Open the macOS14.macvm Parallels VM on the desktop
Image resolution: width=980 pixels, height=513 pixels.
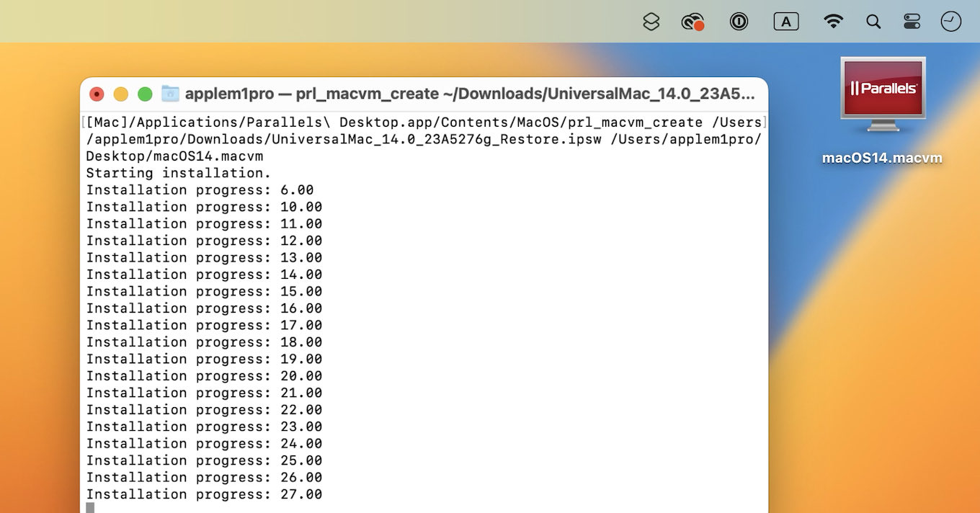(882, 101)
